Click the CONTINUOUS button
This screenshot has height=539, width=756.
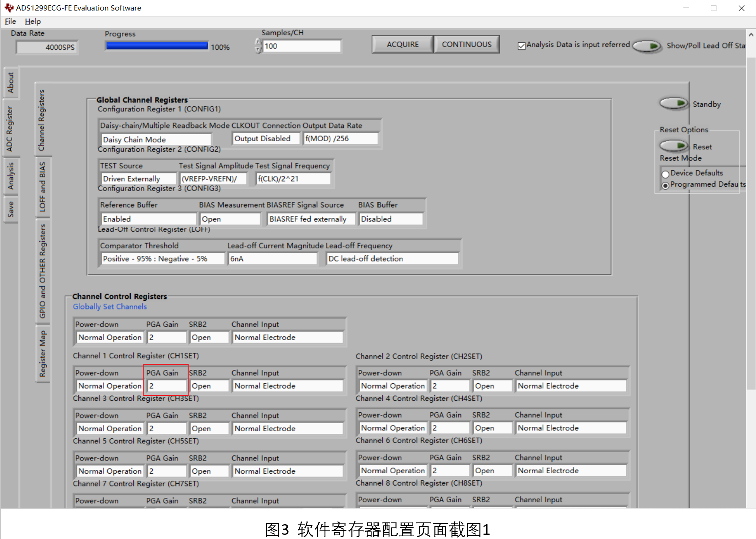click(467, 44)
